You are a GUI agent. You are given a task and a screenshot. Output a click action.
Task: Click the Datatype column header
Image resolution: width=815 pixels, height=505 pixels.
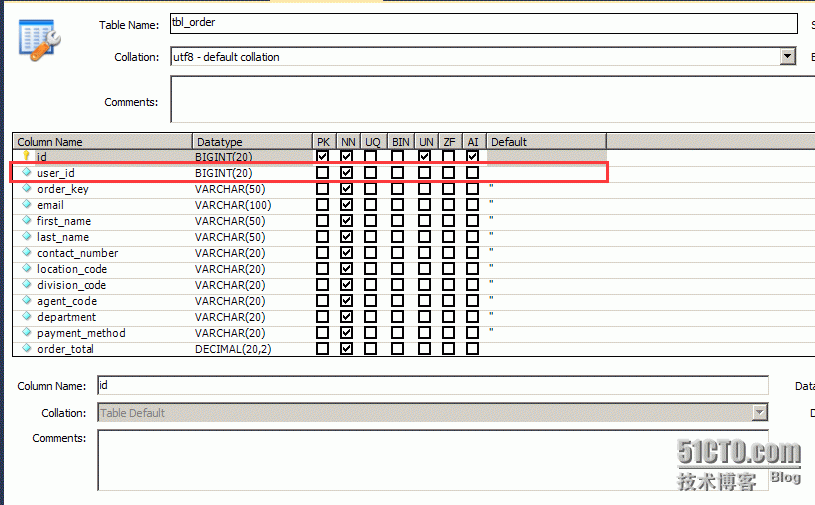click(x=252, y=141)
